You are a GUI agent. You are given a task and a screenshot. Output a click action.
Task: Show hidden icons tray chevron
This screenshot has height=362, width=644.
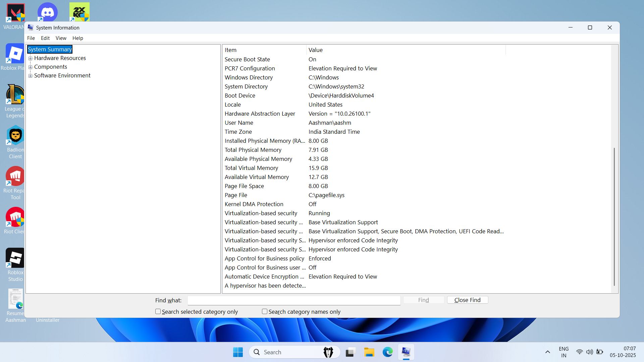tap(547, 352)
